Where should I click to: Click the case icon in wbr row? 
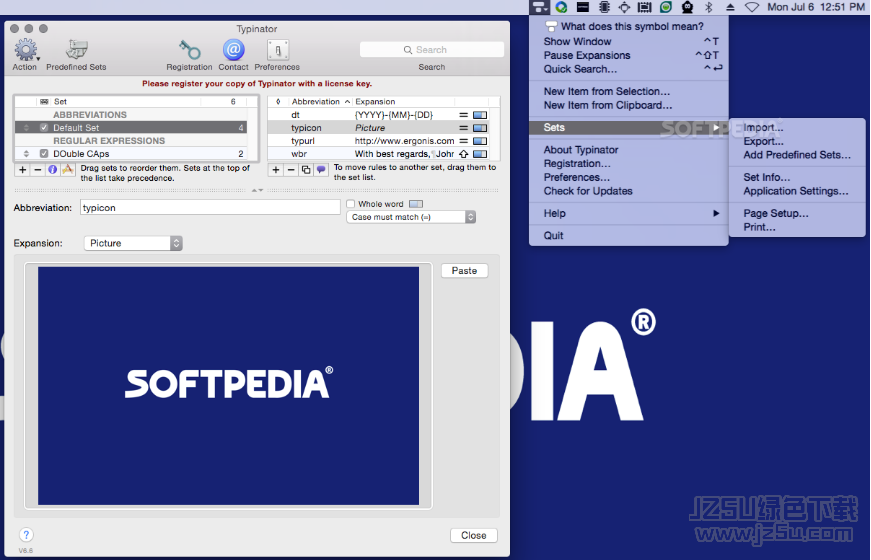click(x=463, y=154)
